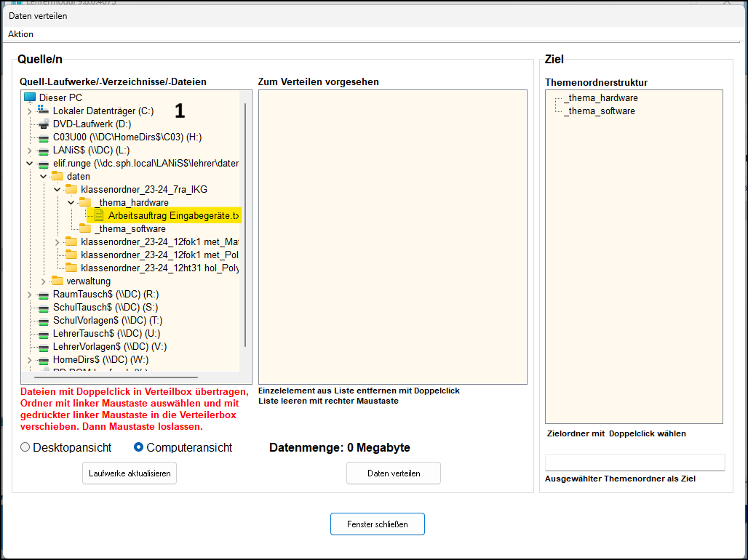Click the verwaltung folder icon
Viewport: 748px width, 560px height.
point(57,281)
